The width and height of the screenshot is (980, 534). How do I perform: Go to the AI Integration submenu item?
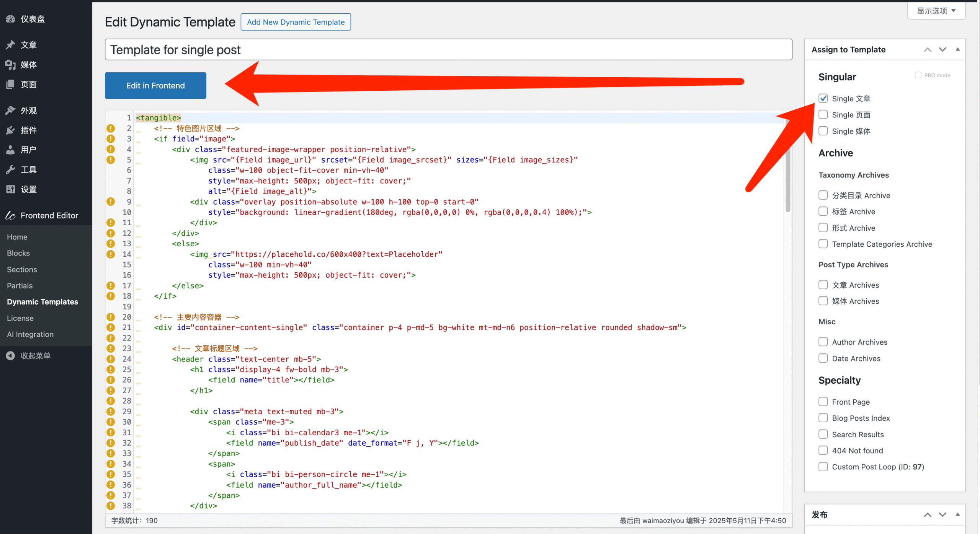pyautogui.click(x=30, y=334)
